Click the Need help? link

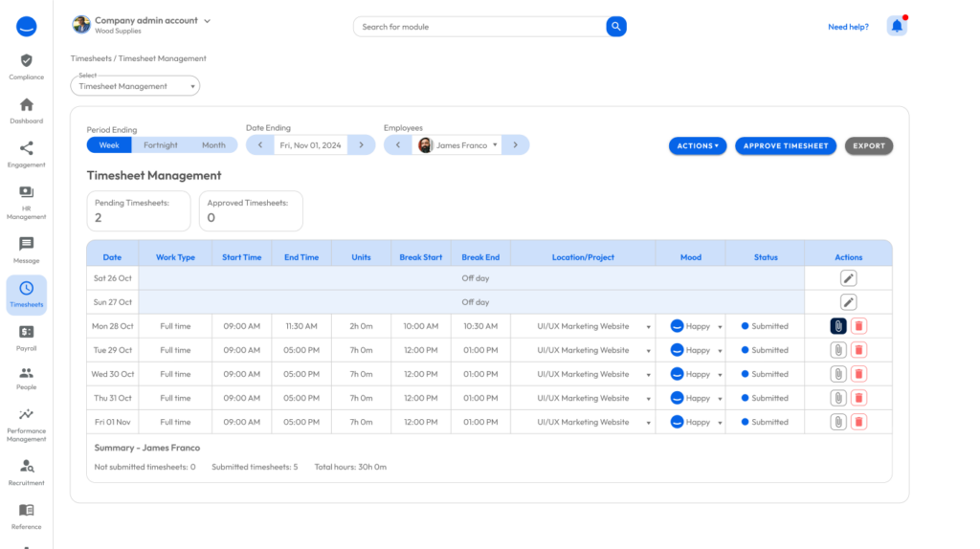pyautogui.click(x=848, y=27)
